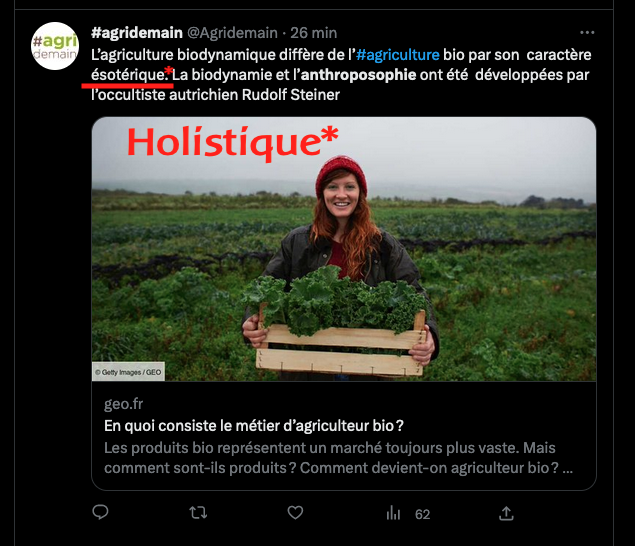Viewport: 635px width, 546px height.
Task: Retweet the post using the arrows icon
Action: coord(198,513)
